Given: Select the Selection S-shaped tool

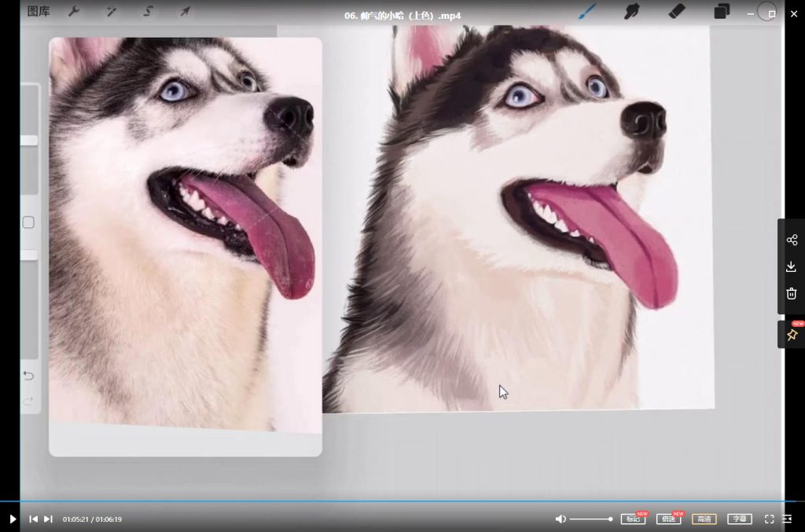Looking at the screenshot, I should (x=148, y=12).
